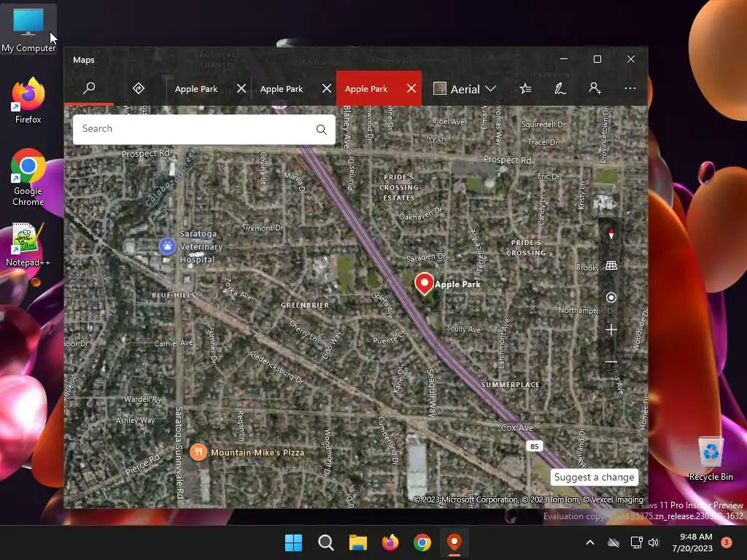
Task: Toggle the map tilt grid icon
Action: [x=611, y=265]
